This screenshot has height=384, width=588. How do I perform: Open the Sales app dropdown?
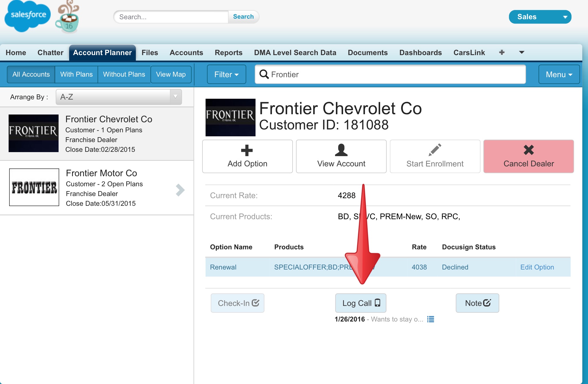tap(540, 17)
